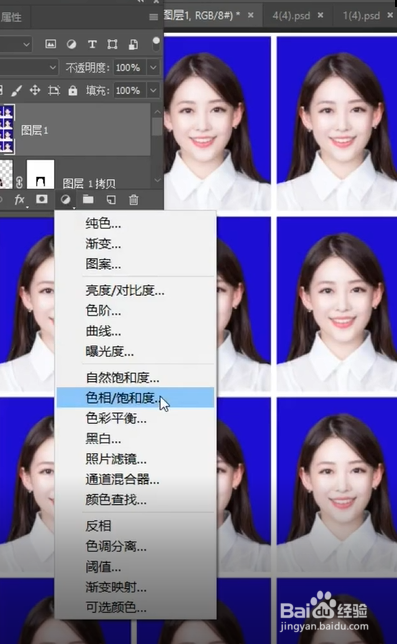This screenshot has height=644, width=397.
Task: Close the 图层1, RGB/8# document tab
Action: (250, 15)
